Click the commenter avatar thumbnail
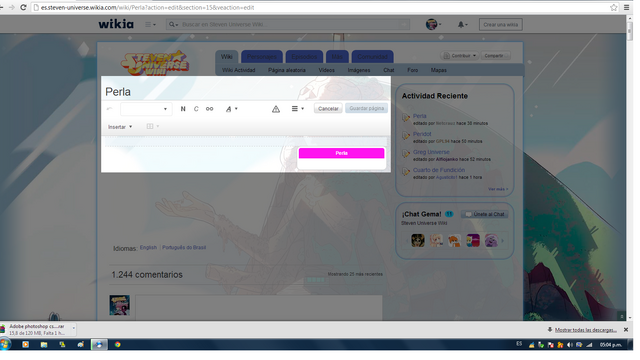 coord(119,305)
